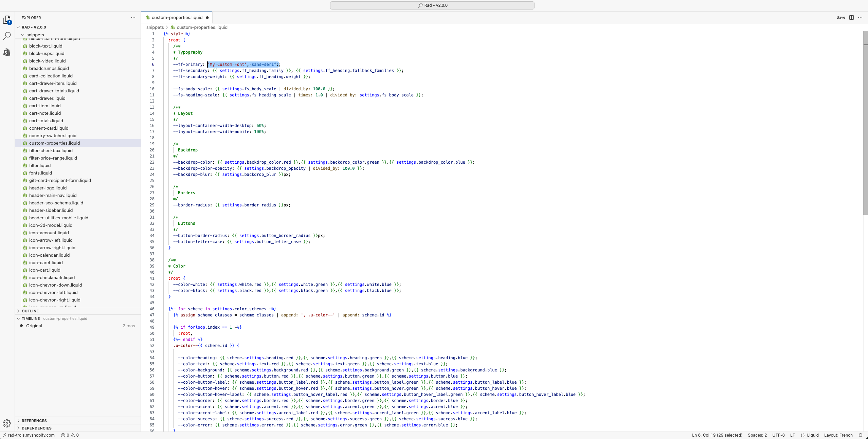This screenshot has height=439, width=868.
Task: Click the snippets breadcrumb item
Action: point(155,28)
